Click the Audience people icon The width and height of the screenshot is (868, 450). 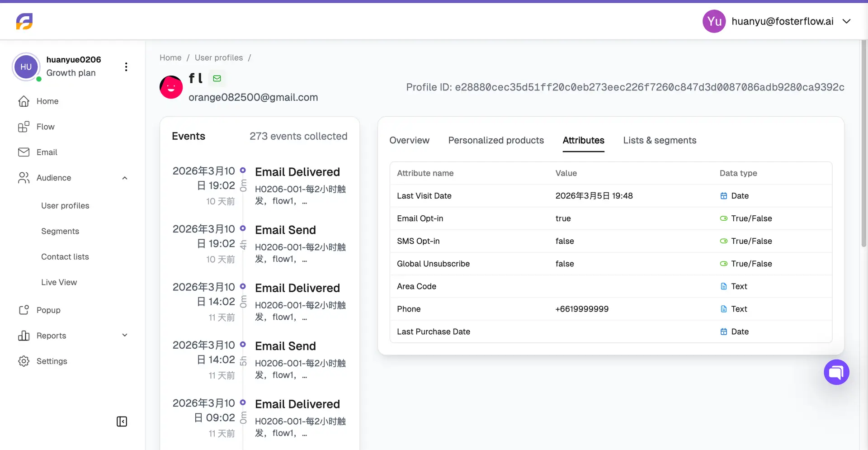pos(24,178)
